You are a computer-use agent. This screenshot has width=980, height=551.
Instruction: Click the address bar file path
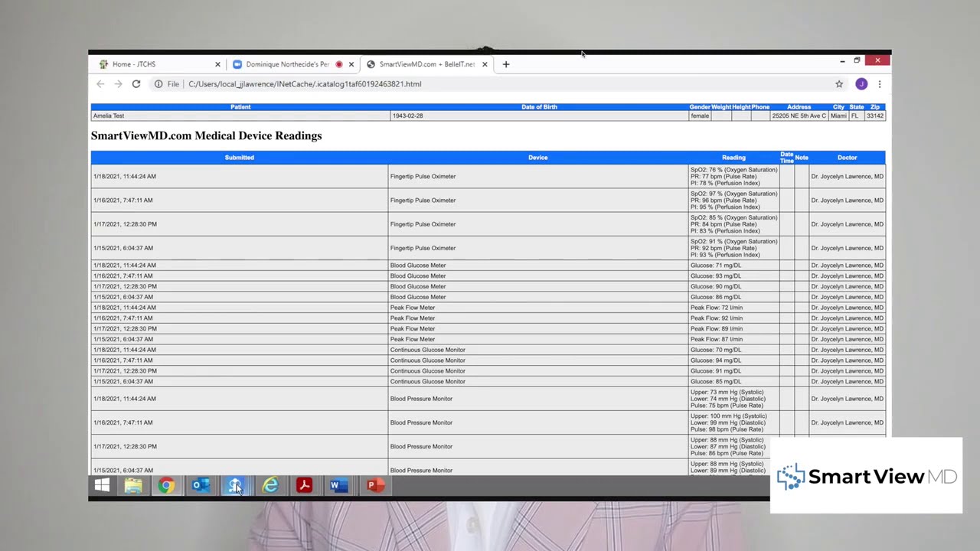click(305, 84)
